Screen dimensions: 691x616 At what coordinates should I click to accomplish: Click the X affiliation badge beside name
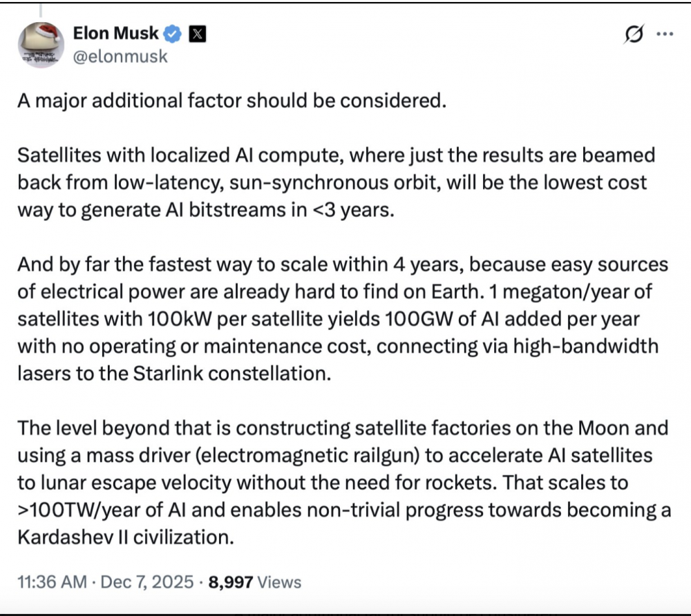[x=196, y=33]
